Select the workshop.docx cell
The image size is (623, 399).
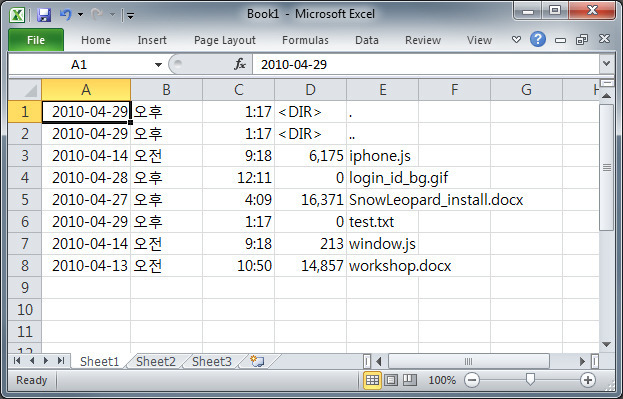tap(382, 265)
